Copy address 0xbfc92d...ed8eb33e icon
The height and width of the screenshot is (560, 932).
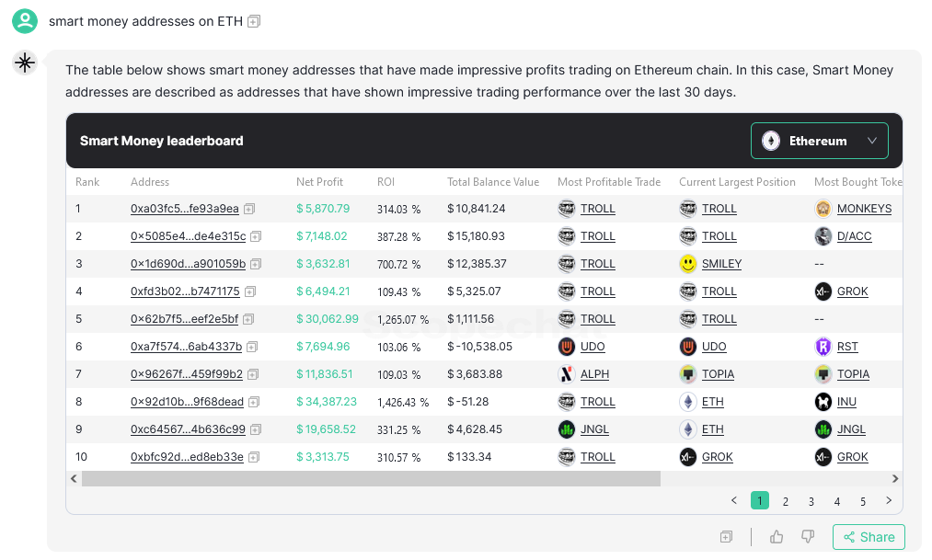pyautogui.click(x=254, y=457)
